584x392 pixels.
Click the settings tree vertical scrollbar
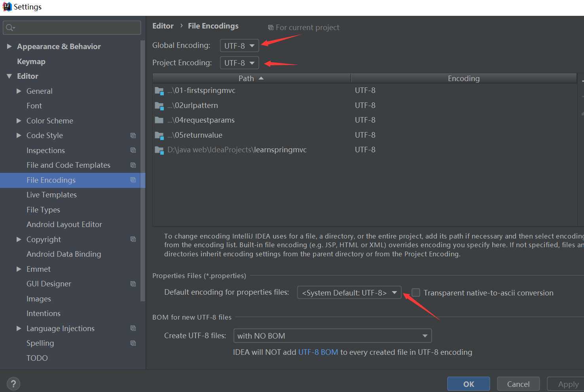click(143, 170)
